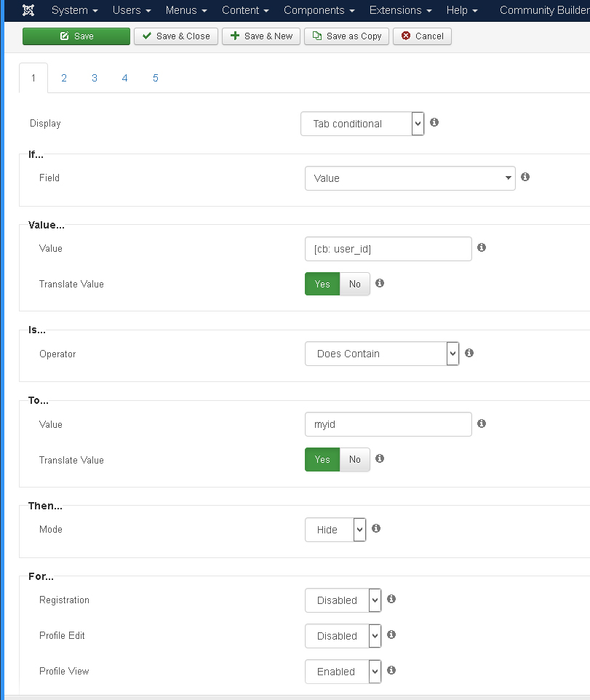Click info icon beside myid input
Screen dimensions: 590x700
pos(482,423)
